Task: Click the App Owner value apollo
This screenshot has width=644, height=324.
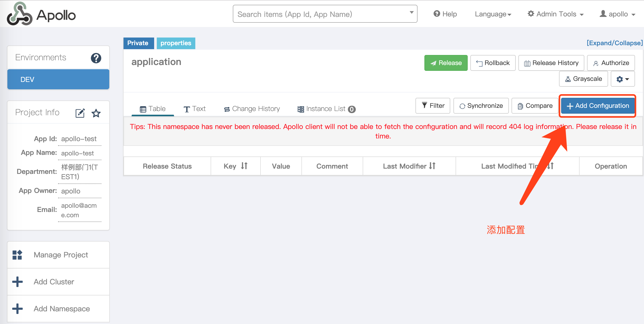Action: click(x=71, y=191)
